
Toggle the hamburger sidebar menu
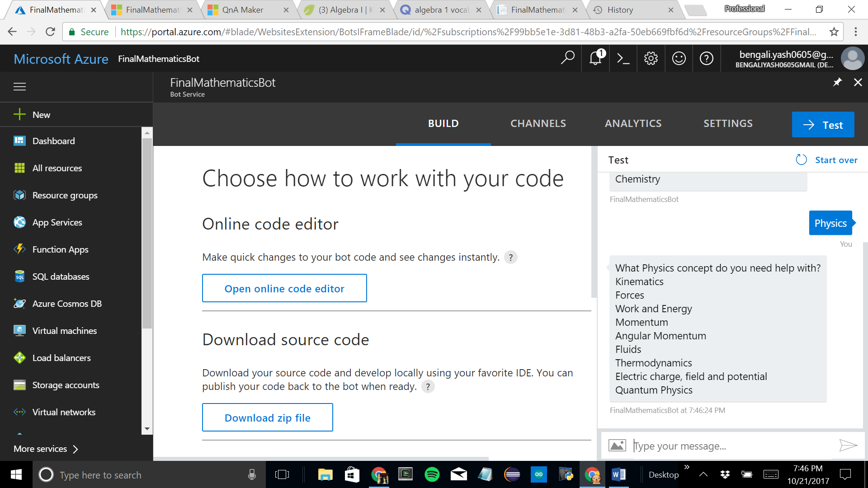(x=19, y=87)
